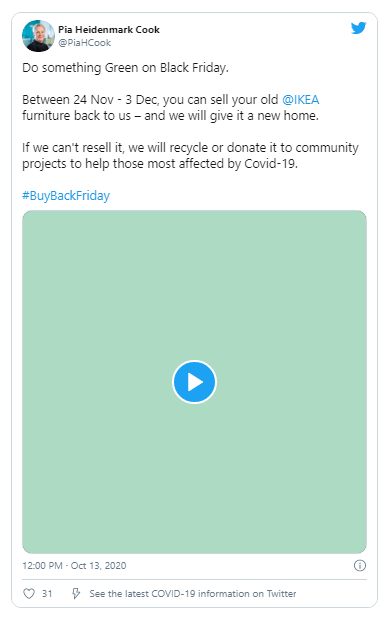
Task: Click the Twitter bird logo
Action: (x=358, y=28)
